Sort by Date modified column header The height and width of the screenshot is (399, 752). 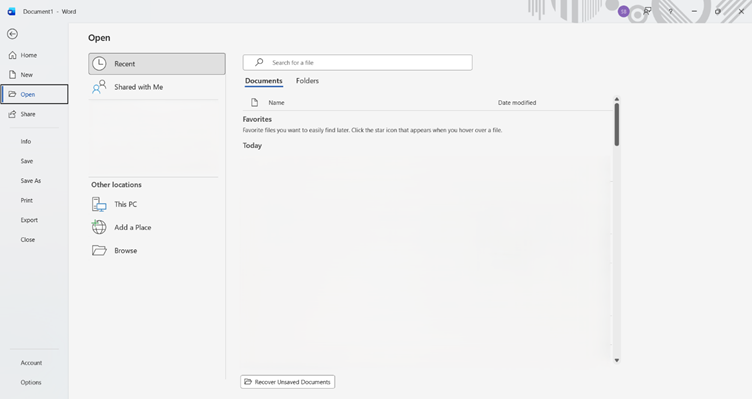tap(517, 103)
